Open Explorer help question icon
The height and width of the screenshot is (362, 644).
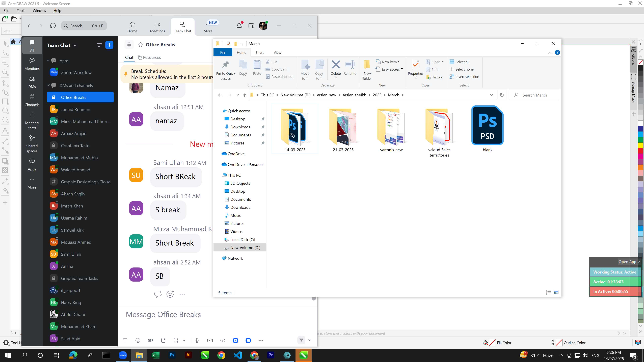coord(557,52)
